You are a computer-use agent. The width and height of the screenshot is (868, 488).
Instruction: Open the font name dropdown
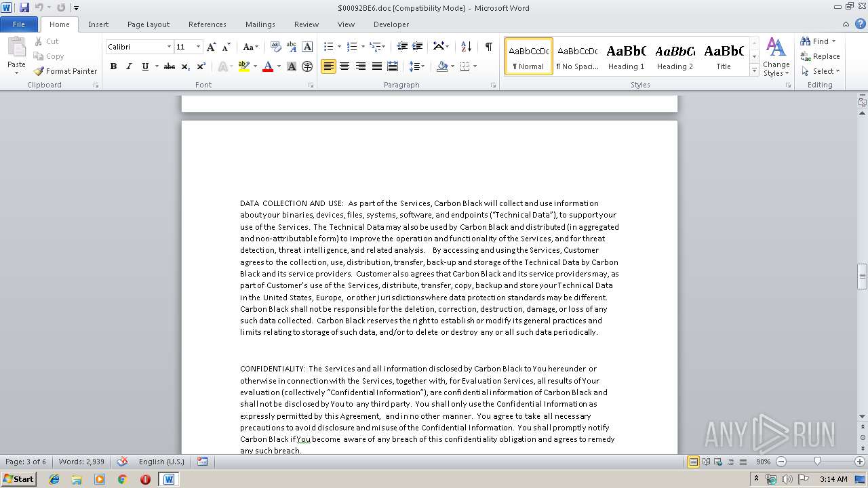click(169, 47)
